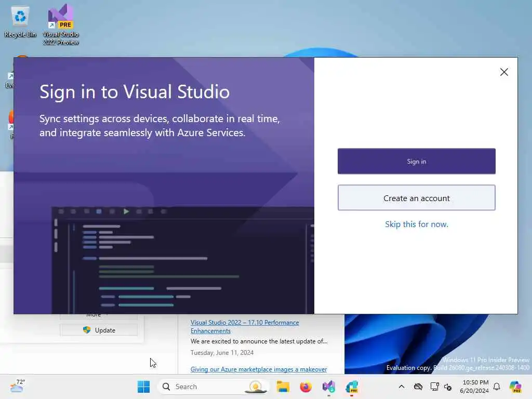
Task: Open Visual Studio 2022 – 17.10 Performance Enhancements link
Action: pyautogui.click(x=245, y=326)
